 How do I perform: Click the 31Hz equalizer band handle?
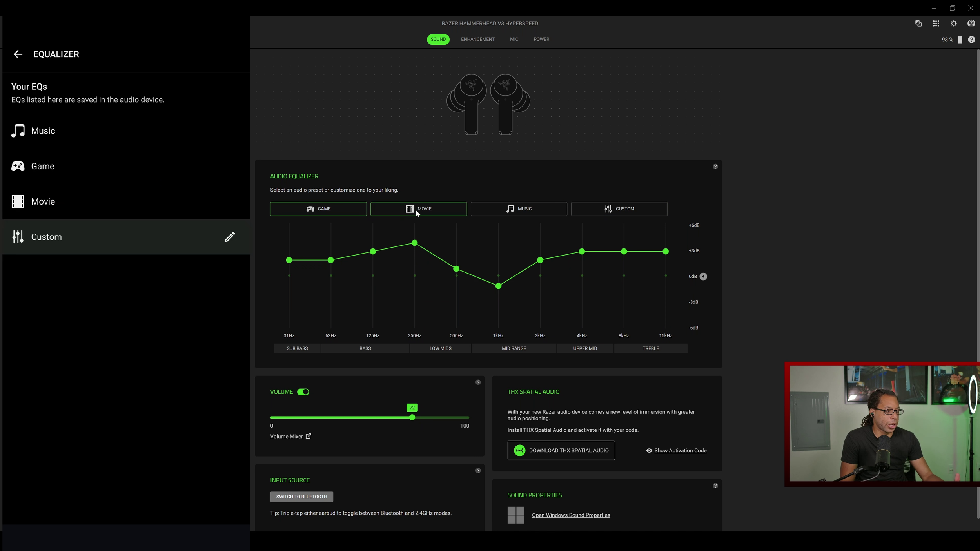click(289, 260)
